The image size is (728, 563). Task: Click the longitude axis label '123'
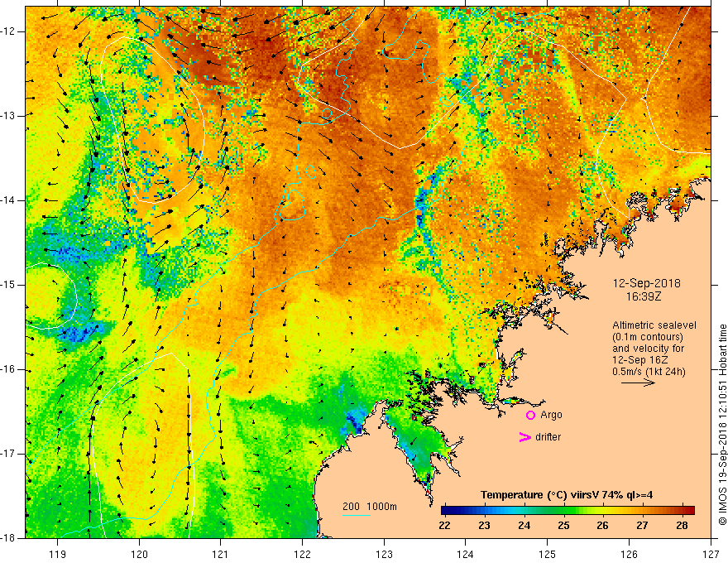click(384, 554)
